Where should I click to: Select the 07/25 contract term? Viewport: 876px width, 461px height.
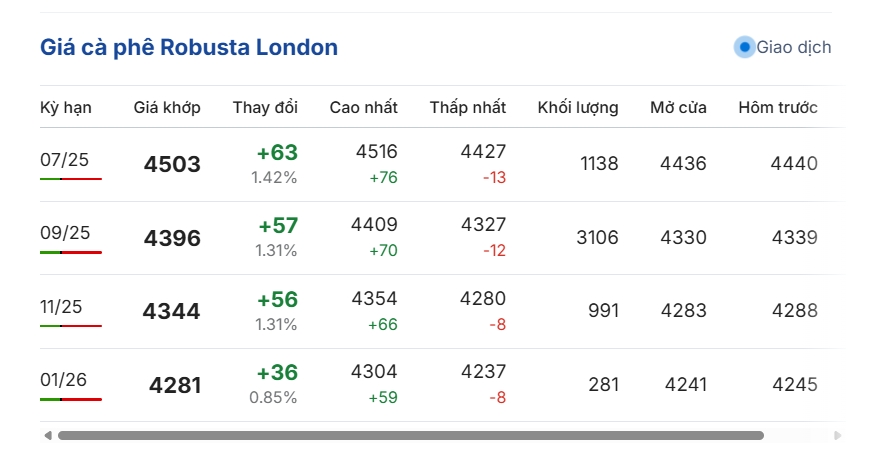65,159
